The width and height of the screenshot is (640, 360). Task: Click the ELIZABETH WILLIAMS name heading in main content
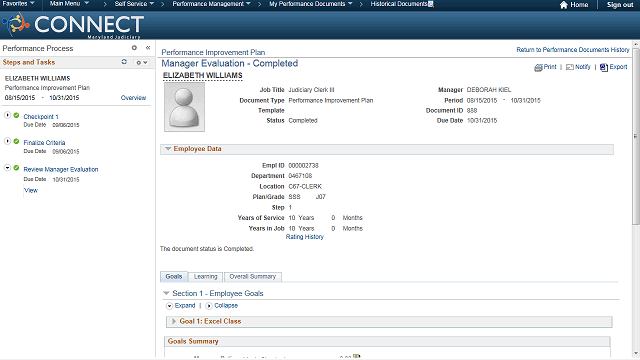coord(203,76)
